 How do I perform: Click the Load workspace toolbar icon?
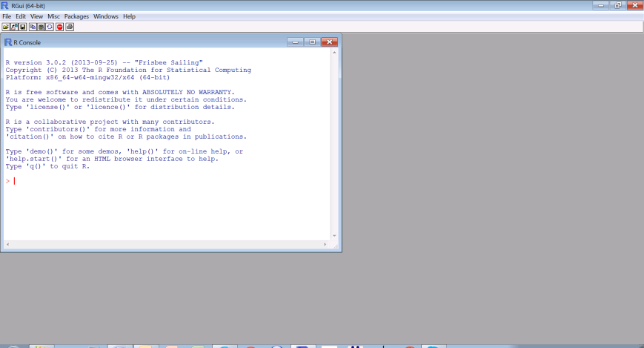point(14,27)
